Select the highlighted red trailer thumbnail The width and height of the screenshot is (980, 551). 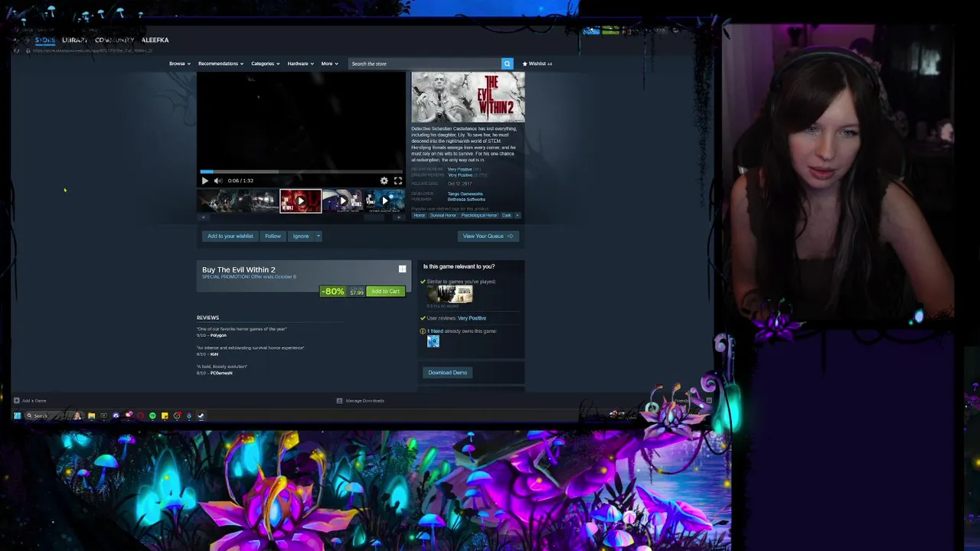(300, 201)
